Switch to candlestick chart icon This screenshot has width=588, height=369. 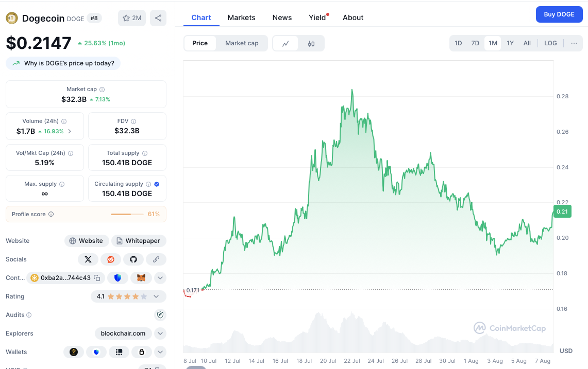coord(311,43)
